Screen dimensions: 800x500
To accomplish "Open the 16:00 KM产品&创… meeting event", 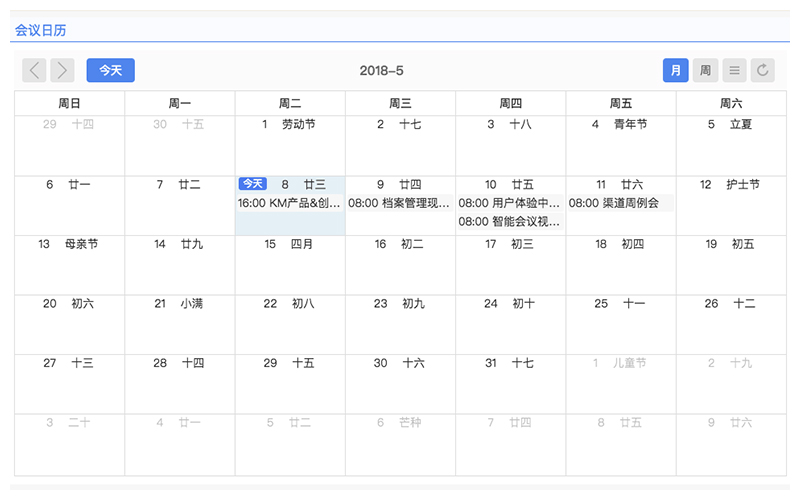I will tap(289, 203).
